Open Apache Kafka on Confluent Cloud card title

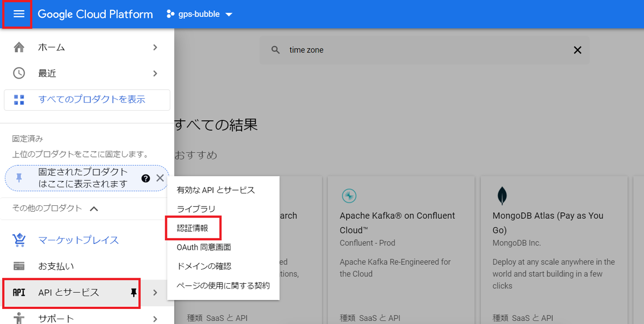coord(397,222)
